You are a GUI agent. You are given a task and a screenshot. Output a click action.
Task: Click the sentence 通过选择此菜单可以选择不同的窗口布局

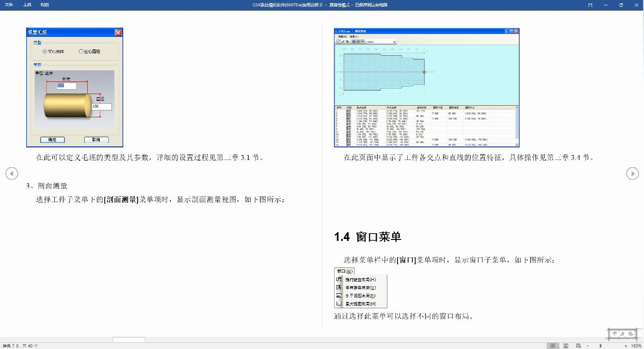[404, 316]
